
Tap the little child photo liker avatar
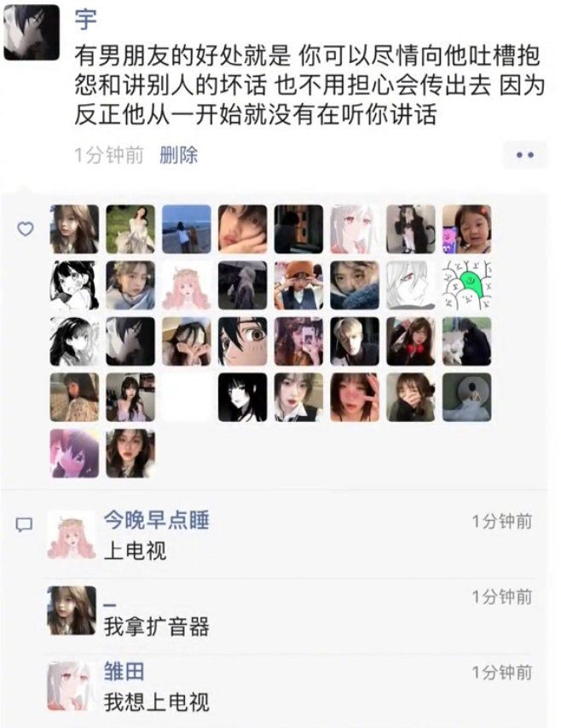click(x=466, y=229)
